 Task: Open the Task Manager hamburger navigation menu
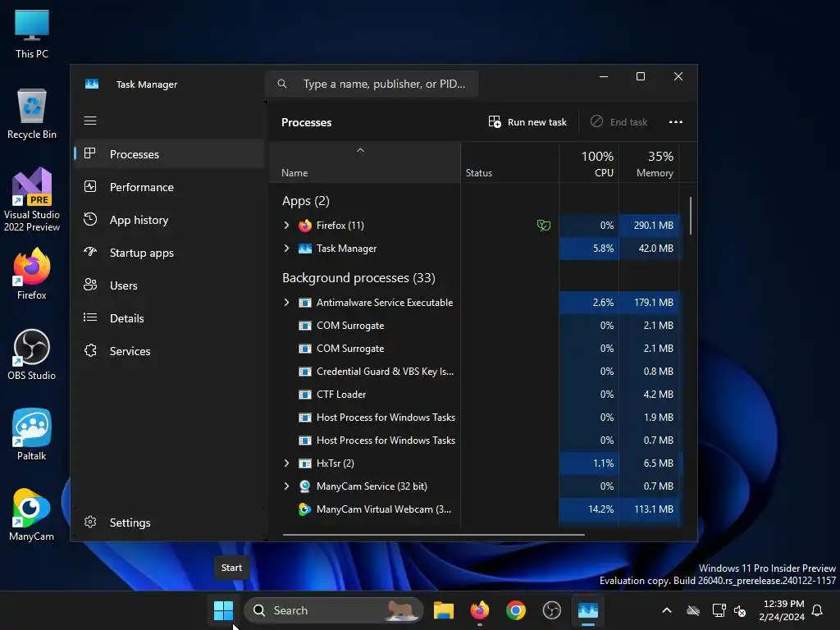coord(90,121)
